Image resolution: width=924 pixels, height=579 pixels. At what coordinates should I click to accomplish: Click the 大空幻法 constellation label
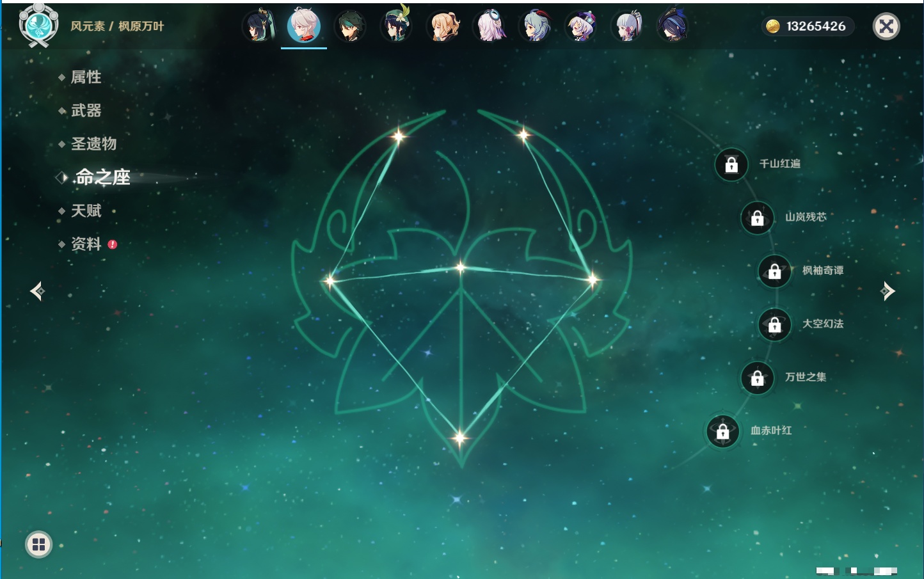tap(824, 324)
